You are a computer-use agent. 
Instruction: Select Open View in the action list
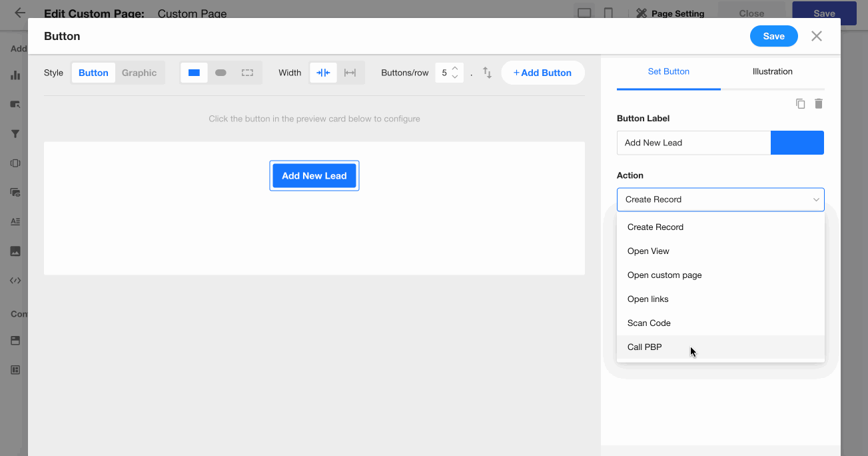click(x=648, y=251)
